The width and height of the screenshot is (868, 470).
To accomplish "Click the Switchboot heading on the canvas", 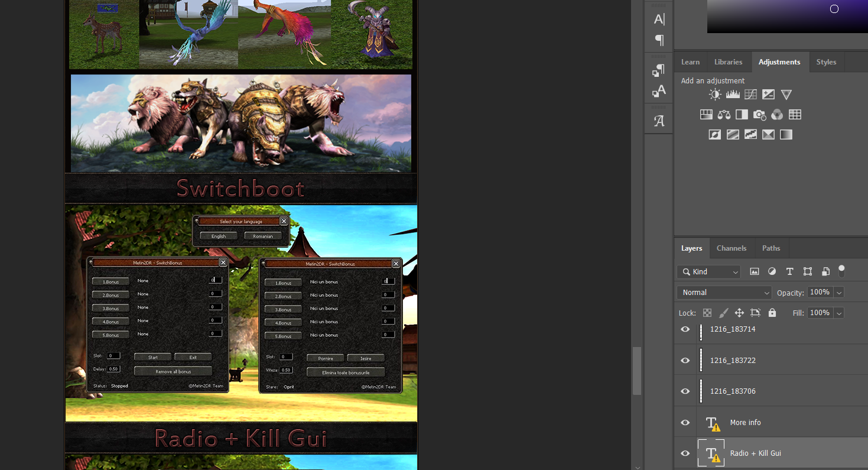I will [240, 189].
